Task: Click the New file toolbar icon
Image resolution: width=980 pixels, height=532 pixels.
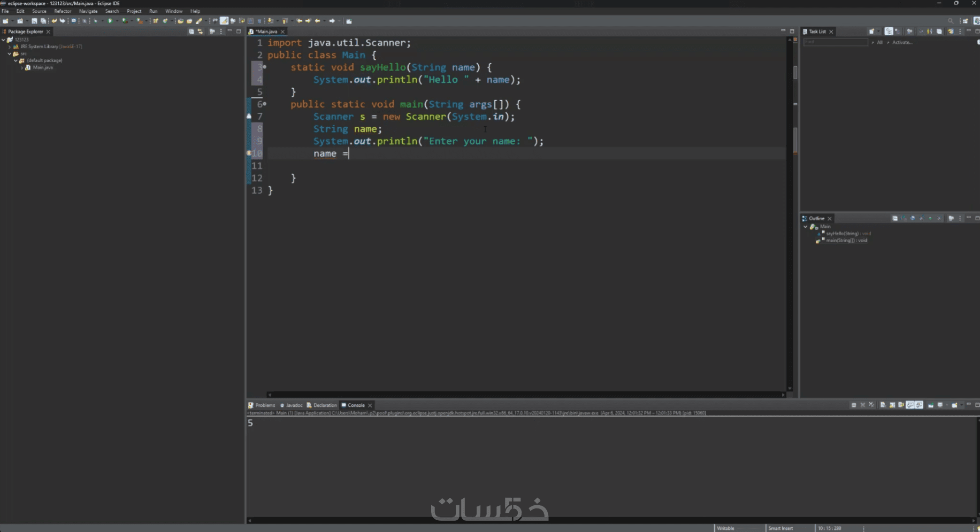Action: pos(5,21)
